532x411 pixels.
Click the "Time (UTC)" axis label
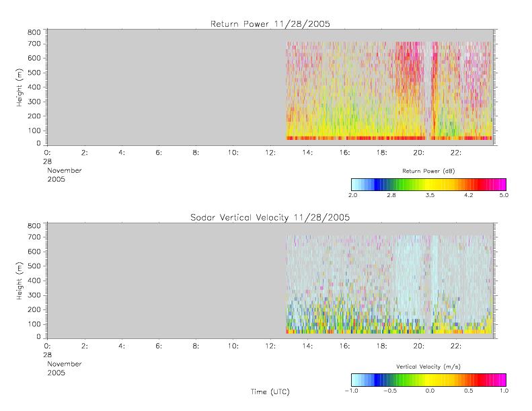pos(270,391)
